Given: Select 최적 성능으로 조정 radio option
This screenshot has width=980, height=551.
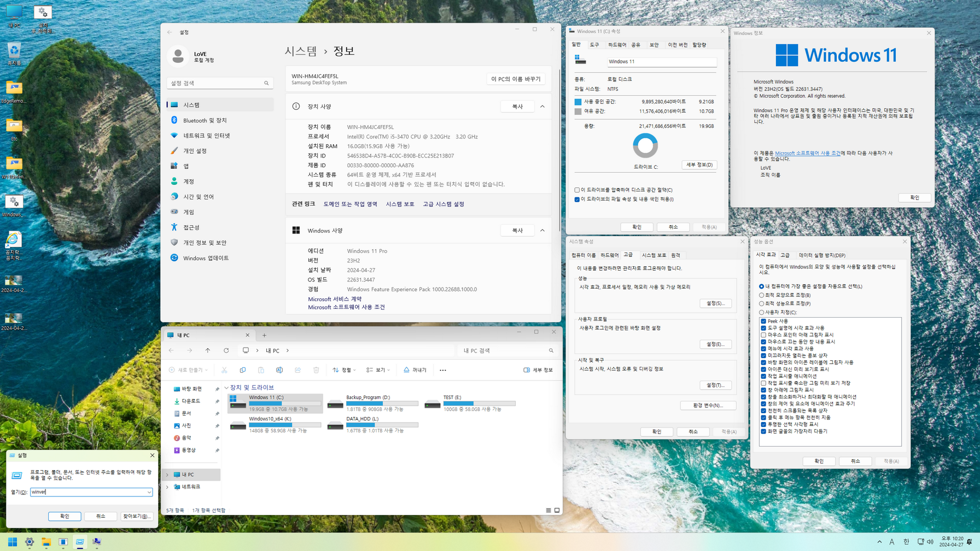Looking at the screenshot, I should pyautogui.click(x=761, y=303).
